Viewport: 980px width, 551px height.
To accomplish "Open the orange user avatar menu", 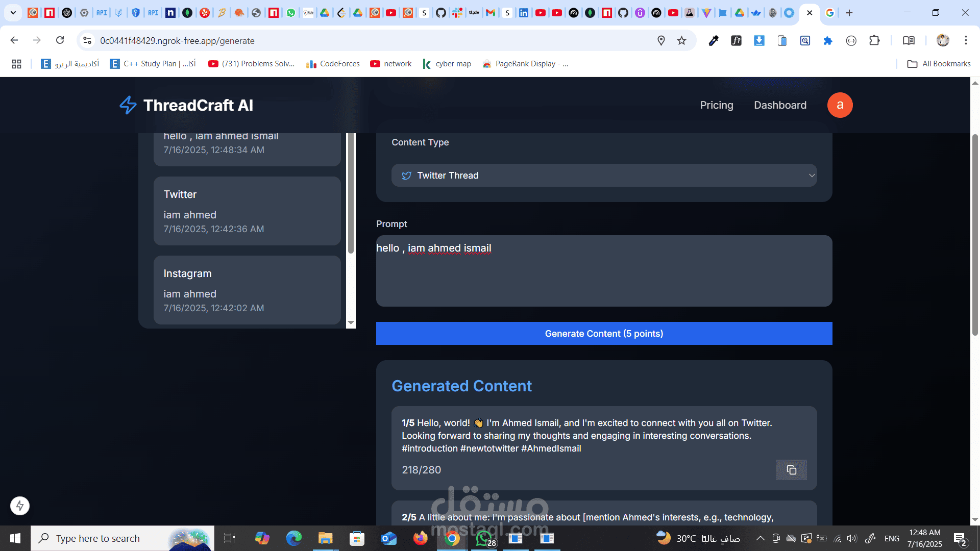I will [x=840, y=105].
